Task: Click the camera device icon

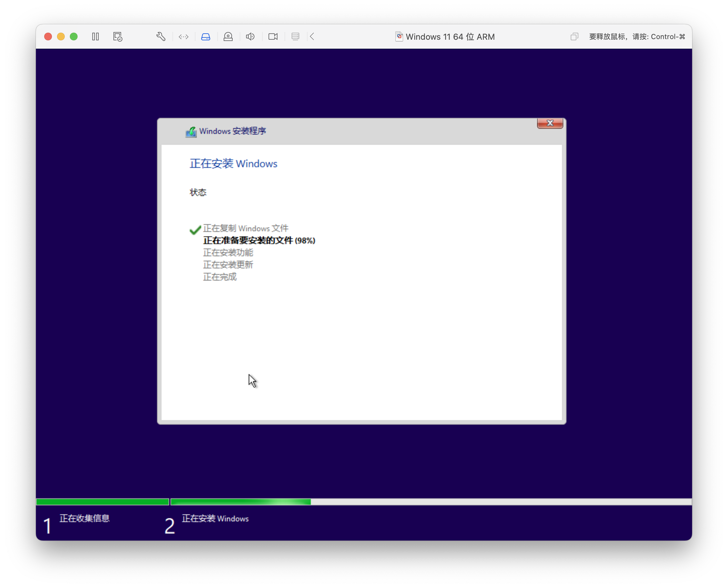Action: [273, 37]
